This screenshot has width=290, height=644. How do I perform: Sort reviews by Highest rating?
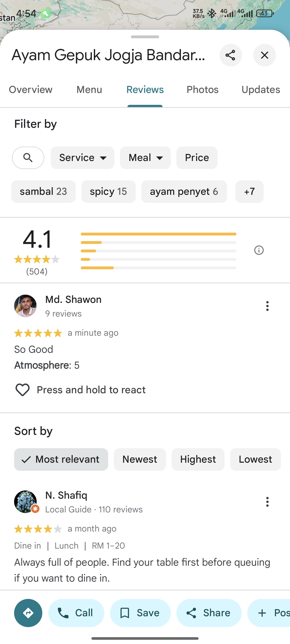point(198,459)
